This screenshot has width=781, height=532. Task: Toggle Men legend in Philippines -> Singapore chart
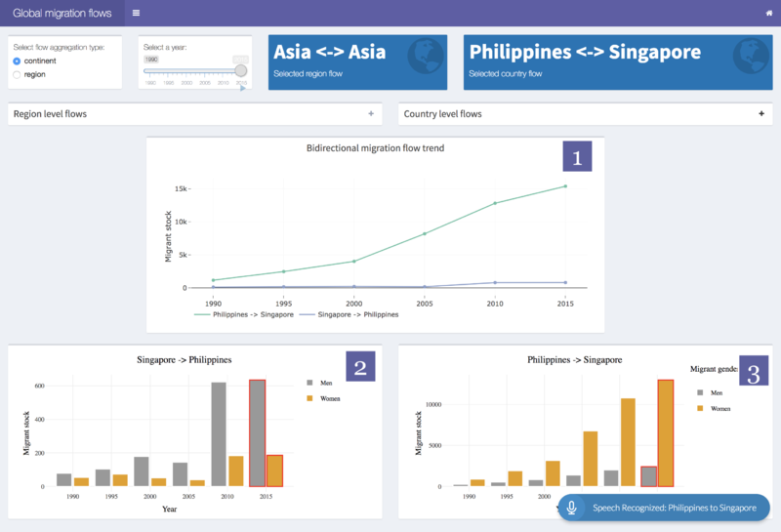pos(710,392)
